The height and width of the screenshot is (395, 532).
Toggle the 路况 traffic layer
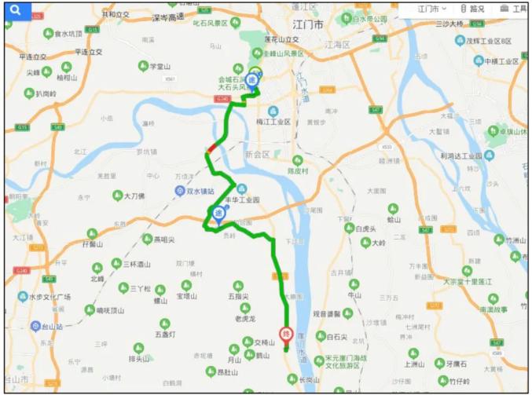(x=472, y=9)
